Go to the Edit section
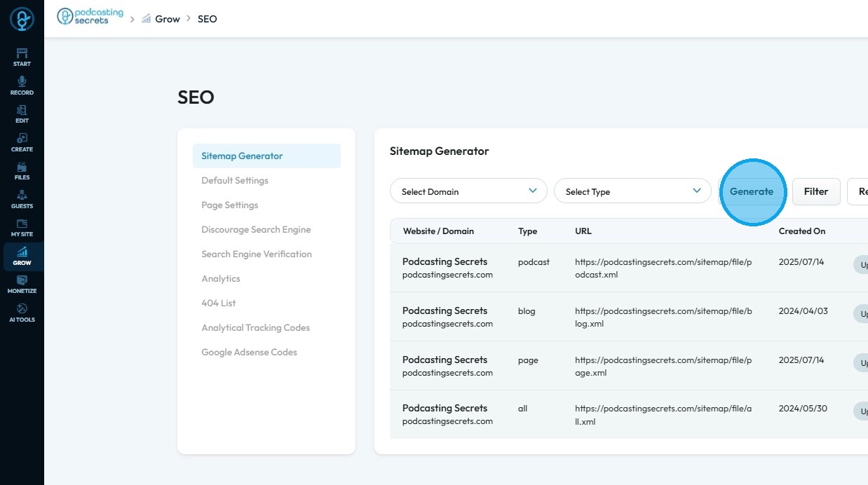The width and height of the screenshot is (868, 485). click(22, 114)
